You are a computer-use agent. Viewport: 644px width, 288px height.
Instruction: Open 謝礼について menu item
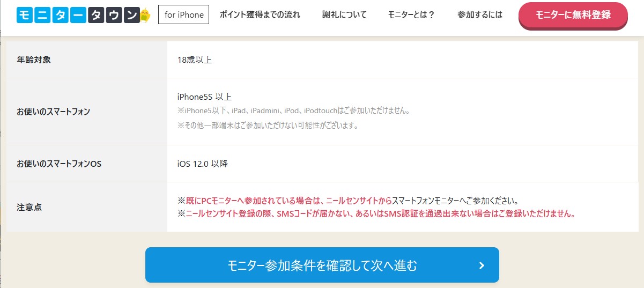pyautogui.click(x=344, y=14)
